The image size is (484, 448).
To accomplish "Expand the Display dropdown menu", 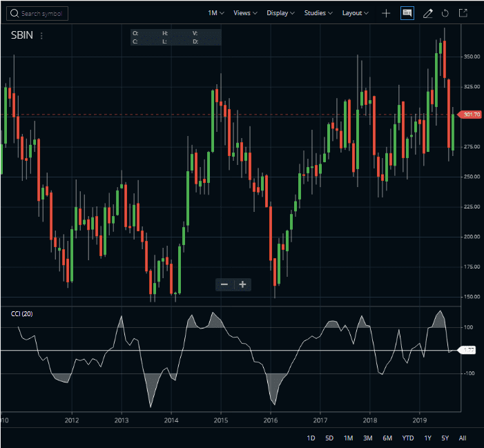I will (x=280, y=13).
